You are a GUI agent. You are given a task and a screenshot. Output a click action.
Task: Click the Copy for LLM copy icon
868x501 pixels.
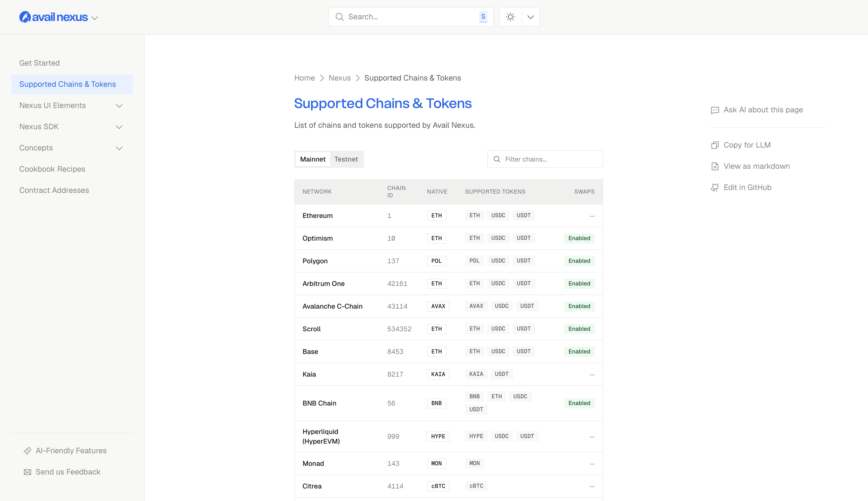click(715, 145)
